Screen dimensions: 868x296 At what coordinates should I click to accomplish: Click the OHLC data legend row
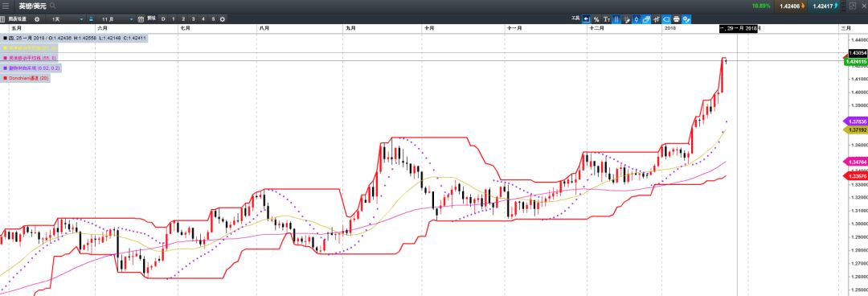75,38
